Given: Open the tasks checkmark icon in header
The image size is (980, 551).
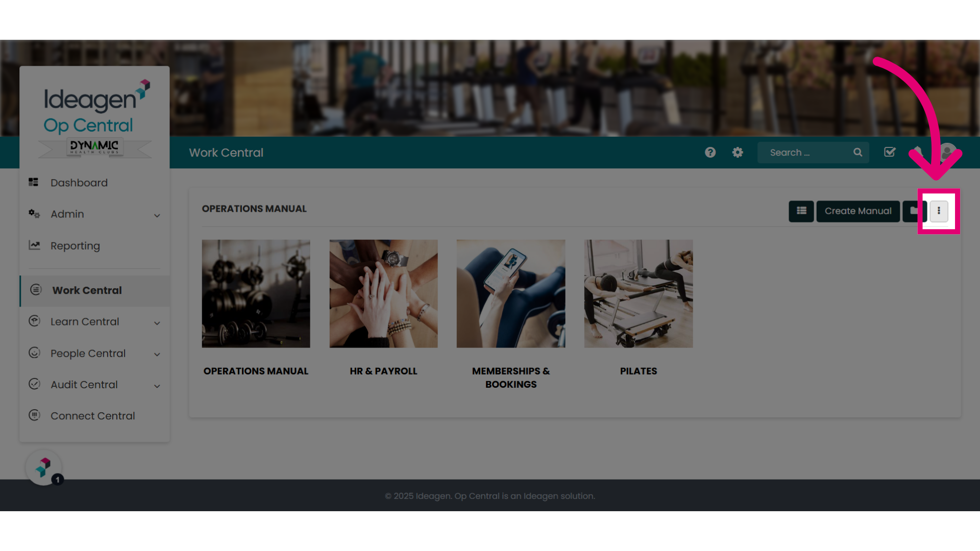Looking at the screenshot, I should [x=890, y=152].
